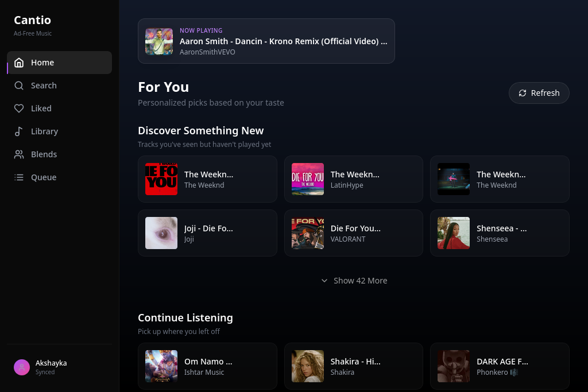Open the Blends section
The image size is (588, 392).
[x=59, y=154]
